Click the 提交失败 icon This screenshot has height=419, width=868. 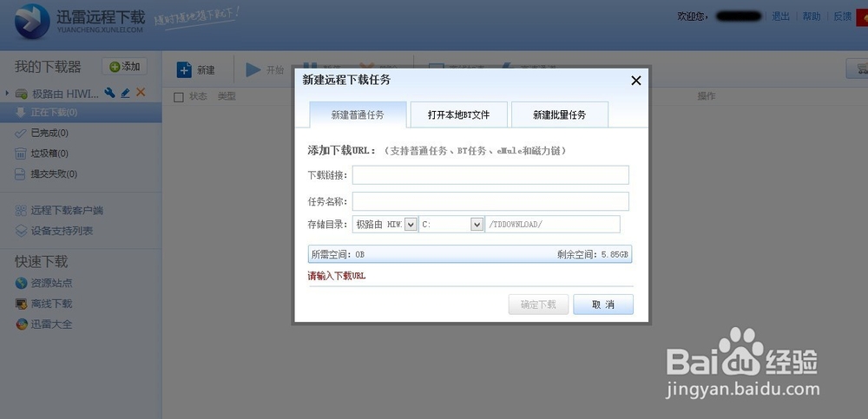click(x=21, y=174)
